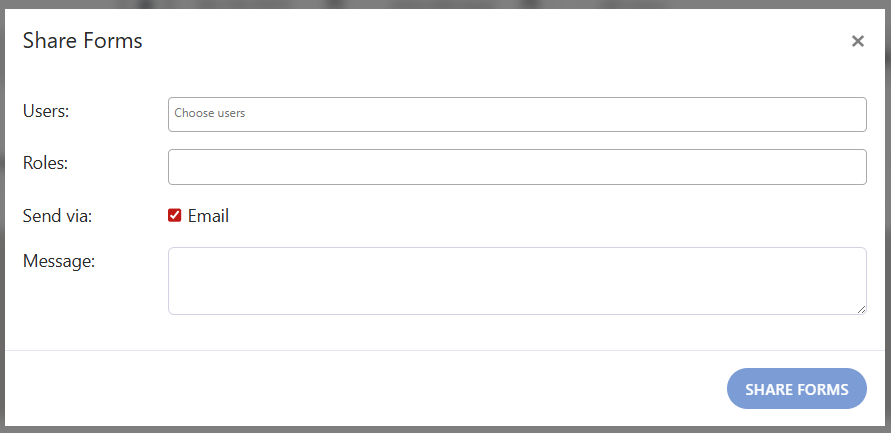Click the 'Choose users' placeholder text
This screenshot has width=891, height=433.
[210, 113]
